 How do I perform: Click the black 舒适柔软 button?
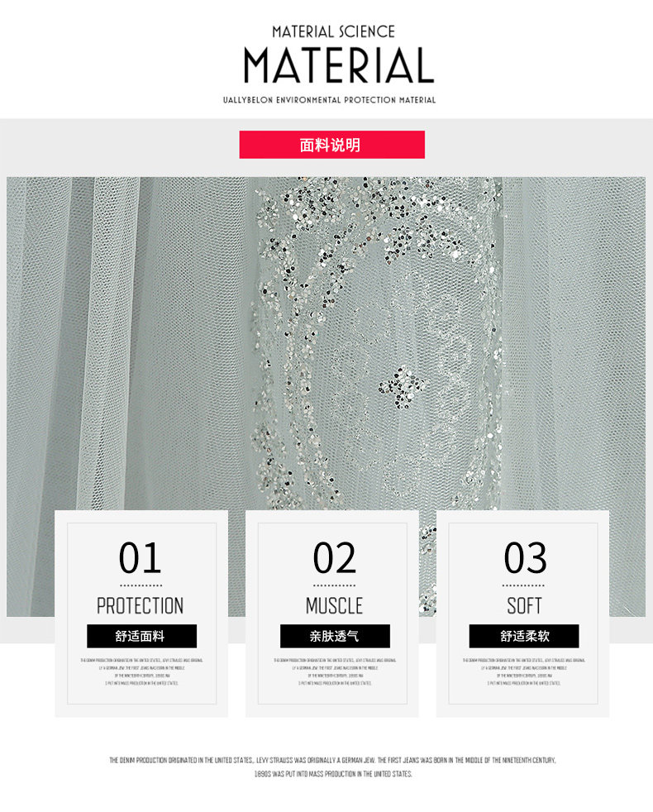click(x=524, y=636)
